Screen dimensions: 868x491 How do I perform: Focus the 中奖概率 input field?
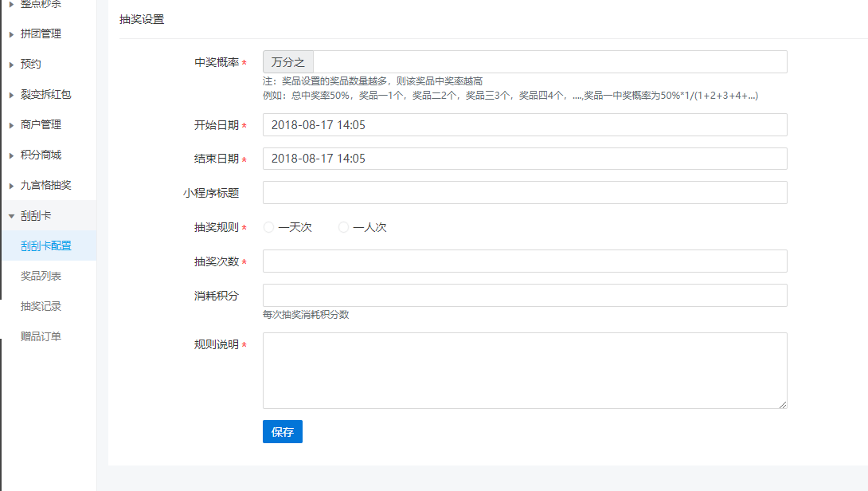549,62
